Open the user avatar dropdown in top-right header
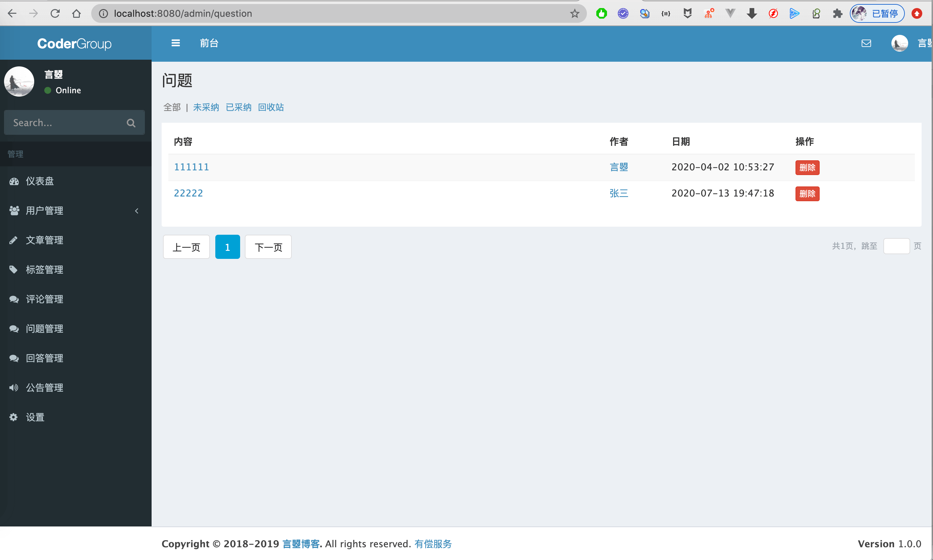 899,43
